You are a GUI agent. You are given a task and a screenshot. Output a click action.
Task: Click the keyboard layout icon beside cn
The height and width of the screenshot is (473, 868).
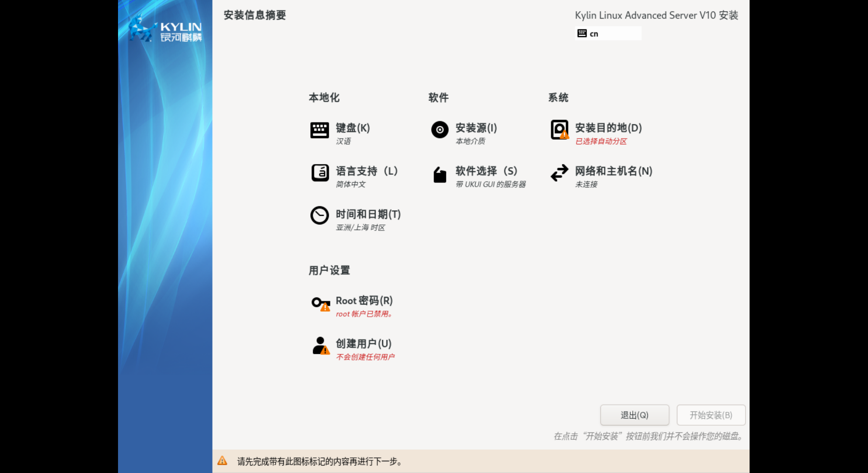[x=582, y=33]
